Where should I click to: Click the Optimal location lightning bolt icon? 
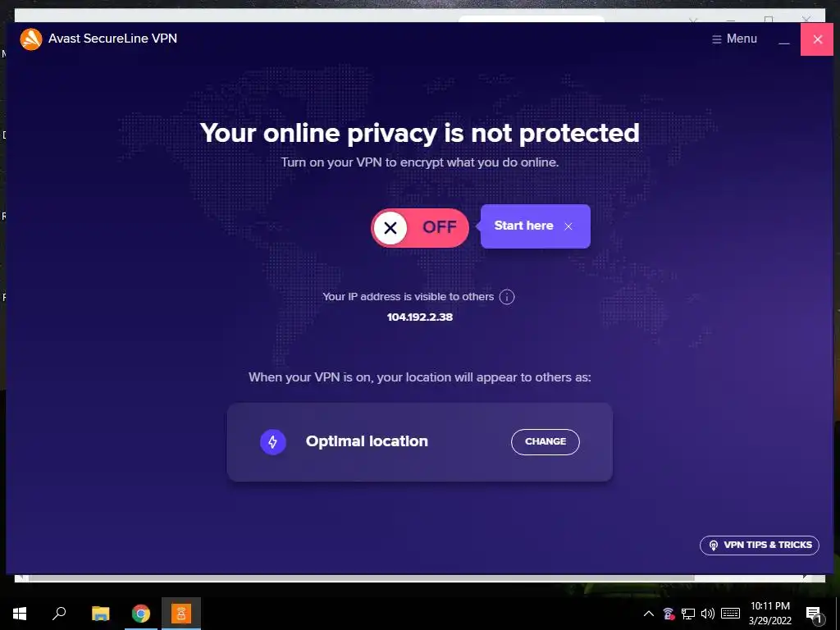tap(272, 442)
